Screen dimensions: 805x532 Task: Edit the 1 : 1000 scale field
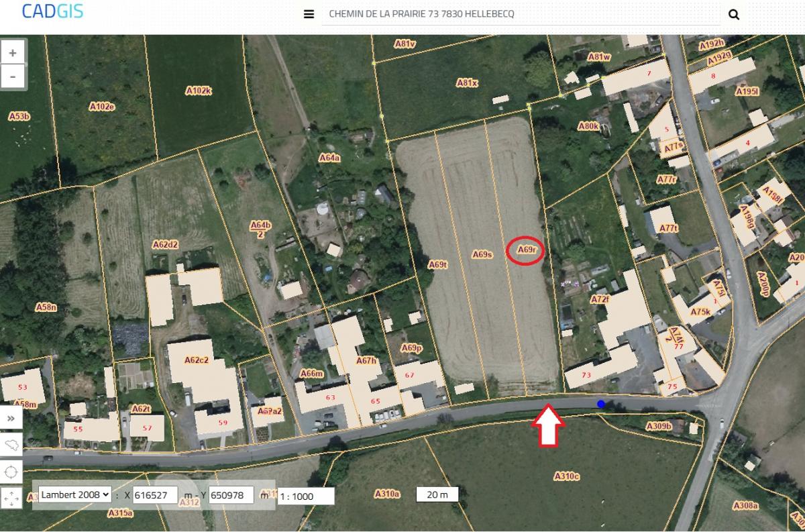click(x=306, y=496)
